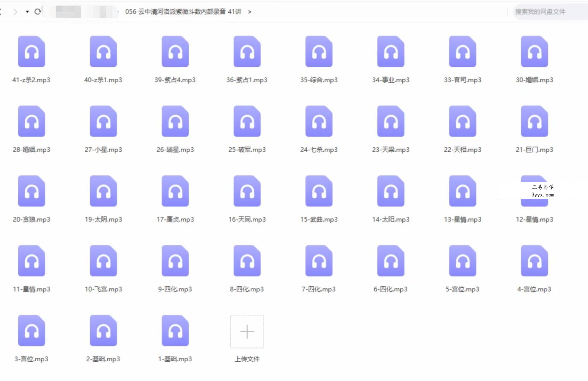Open the 24-七杀.mp3 file icon
Image resolution: width=588 pixels, height=381 pixels.
pos(319,121)
